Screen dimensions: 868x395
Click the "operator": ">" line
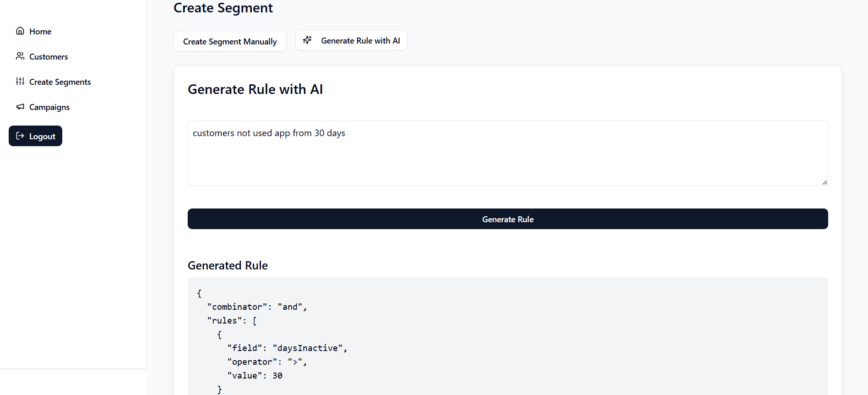[267, 362]
